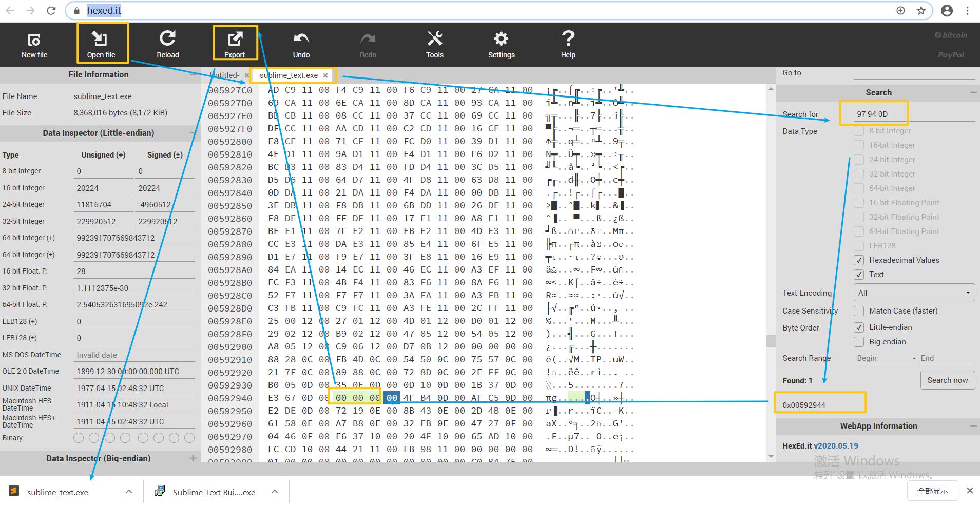
Task: Toggle 16-bit Integer data type checkbox
Action: pyautogui.click(x=859, y=145)
